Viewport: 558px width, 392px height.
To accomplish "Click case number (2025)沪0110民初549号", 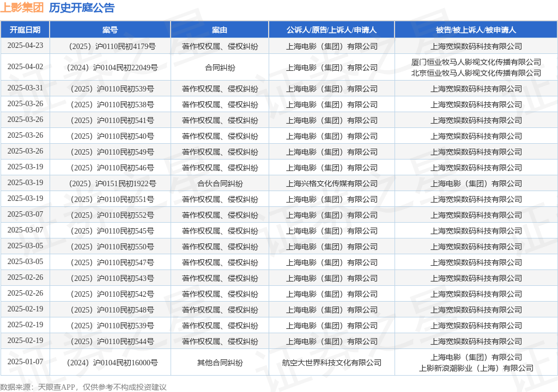I will (112, 152).
